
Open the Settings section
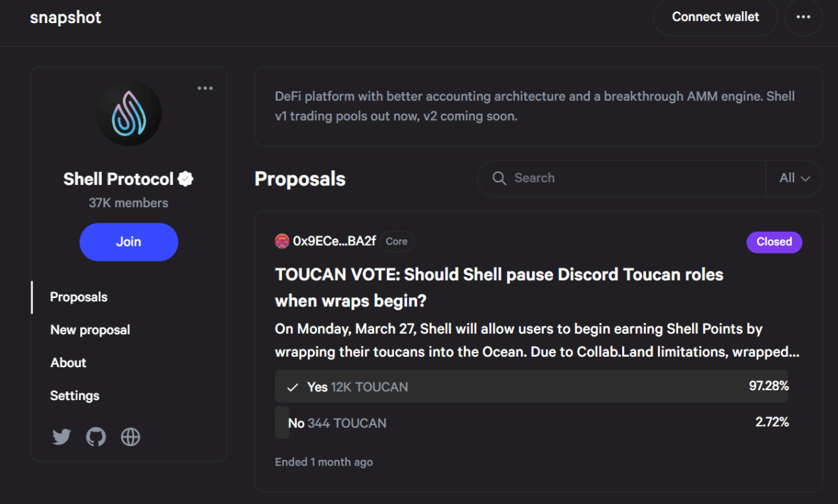(x=74, y=396)
